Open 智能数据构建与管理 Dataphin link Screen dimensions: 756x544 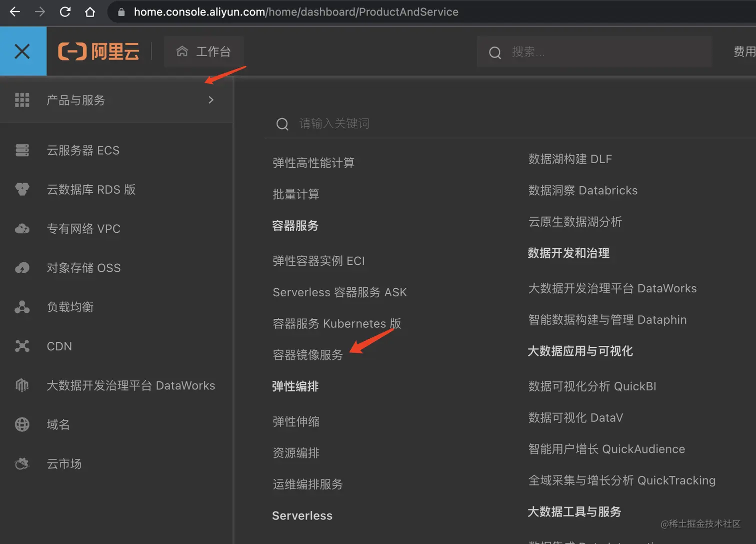point(607,320)
